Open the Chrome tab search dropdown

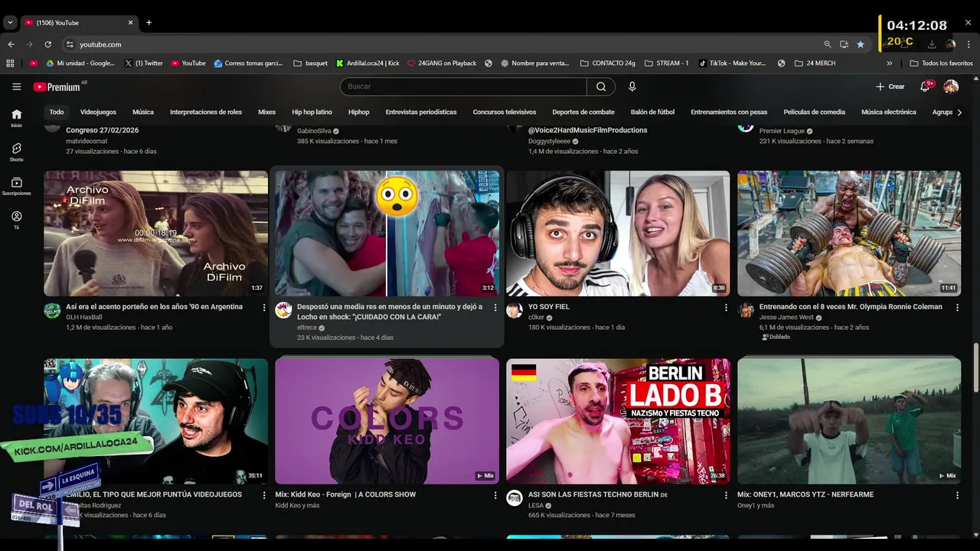point(10,22)
